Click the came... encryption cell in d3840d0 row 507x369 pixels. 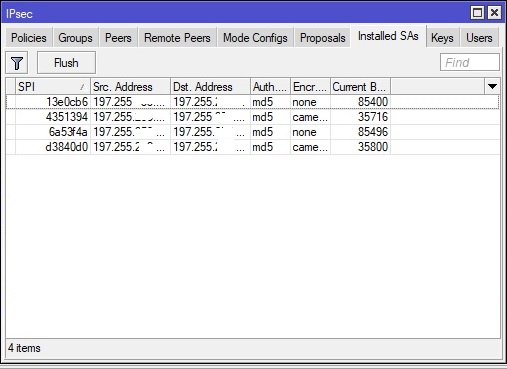(310, 147)
